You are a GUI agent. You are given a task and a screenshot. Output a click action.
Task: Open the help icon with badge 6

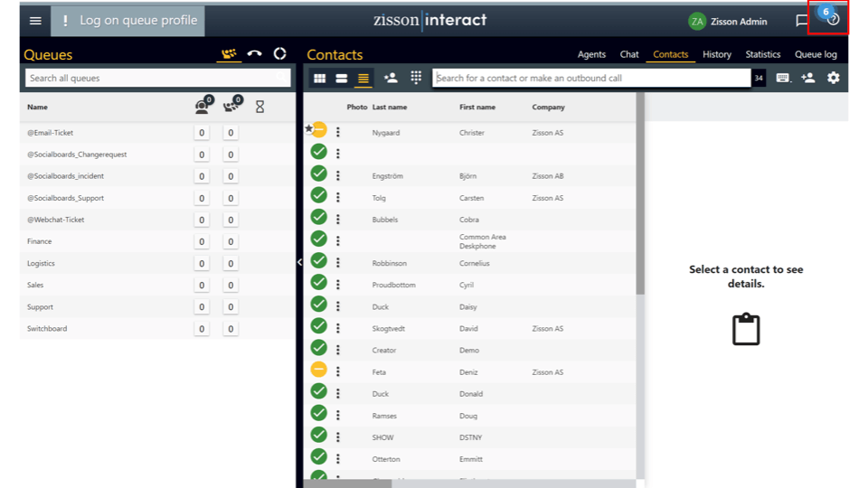point(832,19)
